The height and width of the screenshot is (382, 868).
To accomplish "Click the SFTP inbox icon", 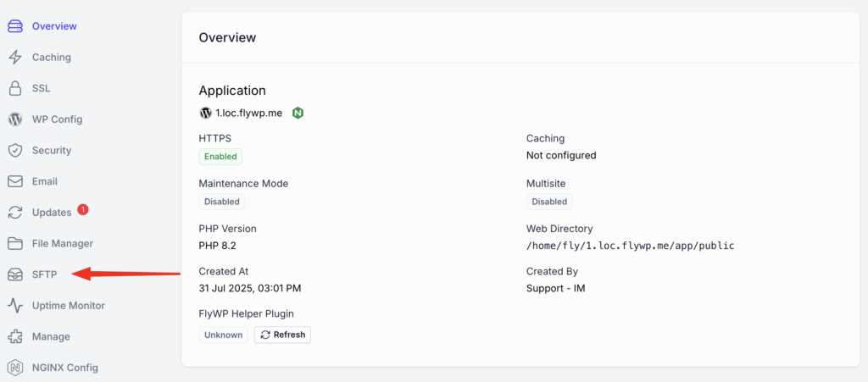I will 15,274.
